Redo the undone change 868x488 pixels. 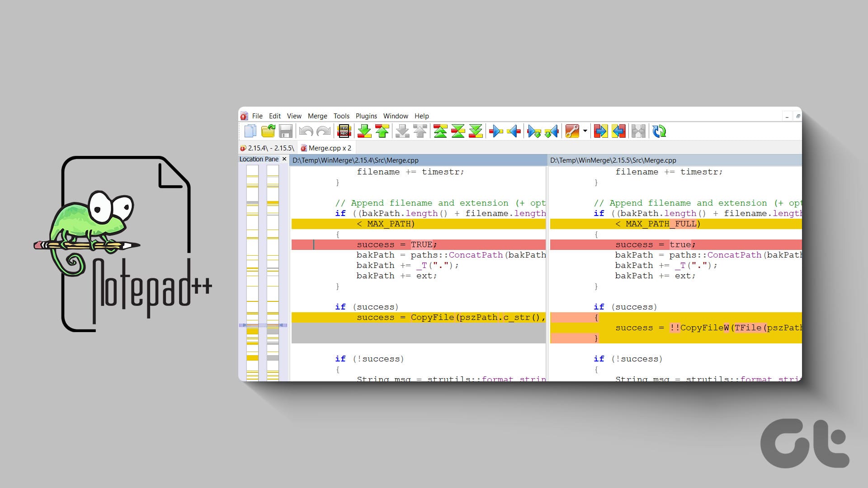[323, 131]
